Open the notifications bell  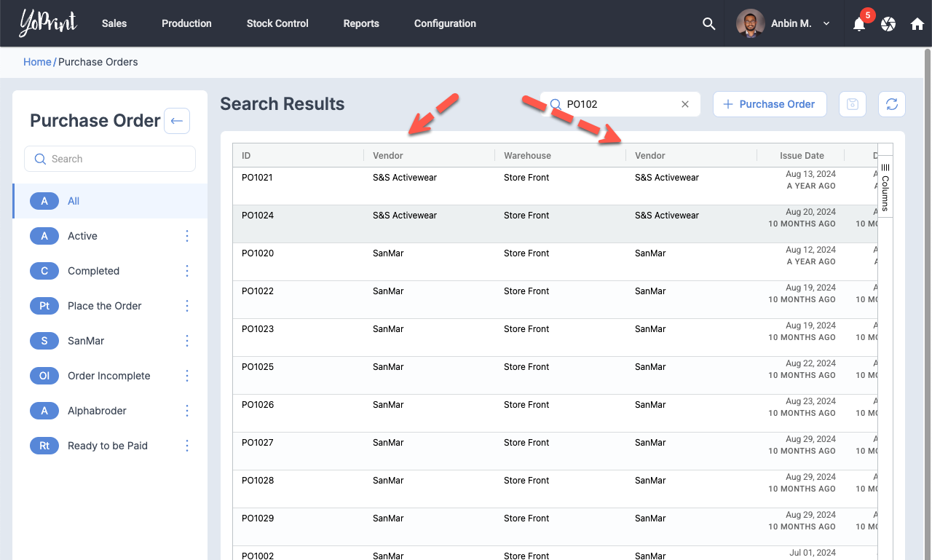click(859, 24)
